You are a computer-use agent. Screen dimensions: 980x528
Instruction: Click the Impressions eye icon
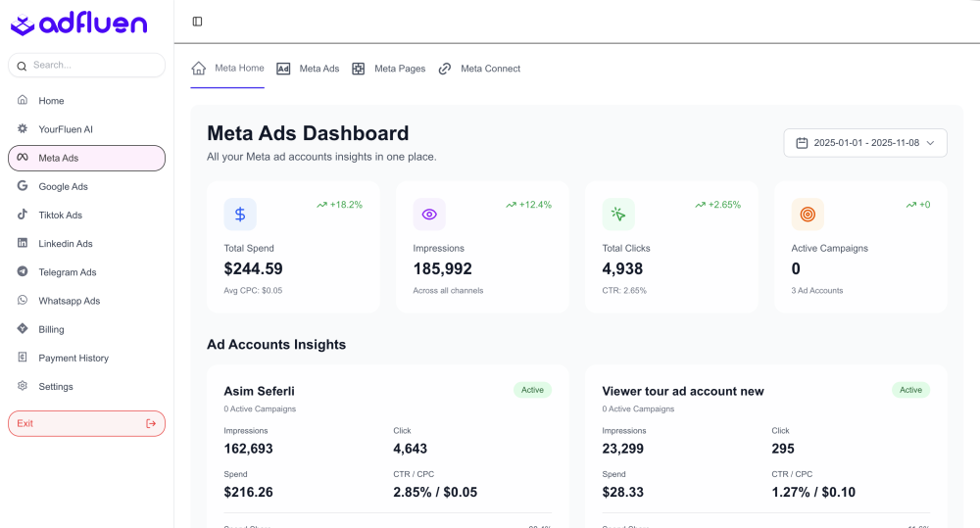coord(429,214)
